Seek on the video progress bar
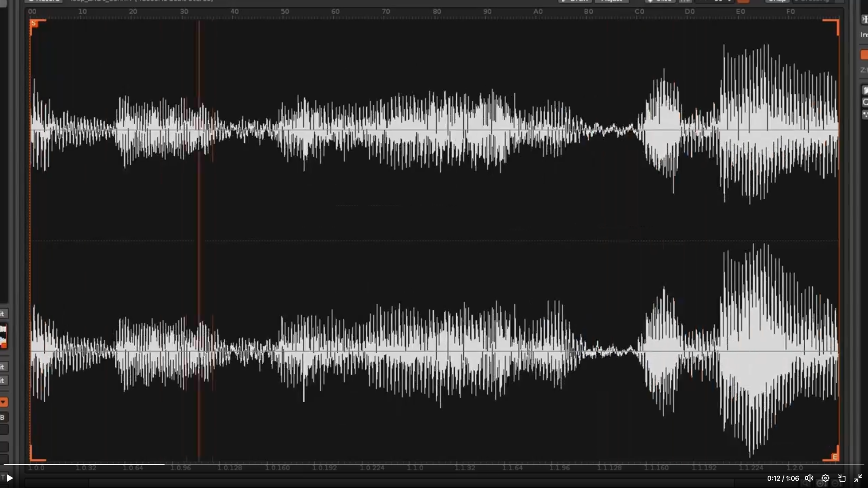Viewport: 868px width, 488px height. tap(434, 464)
